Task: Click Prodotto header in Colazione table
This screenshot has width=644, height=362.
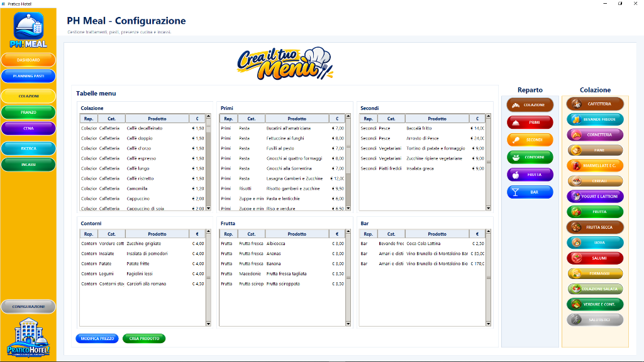Action: tap(157, 119)
